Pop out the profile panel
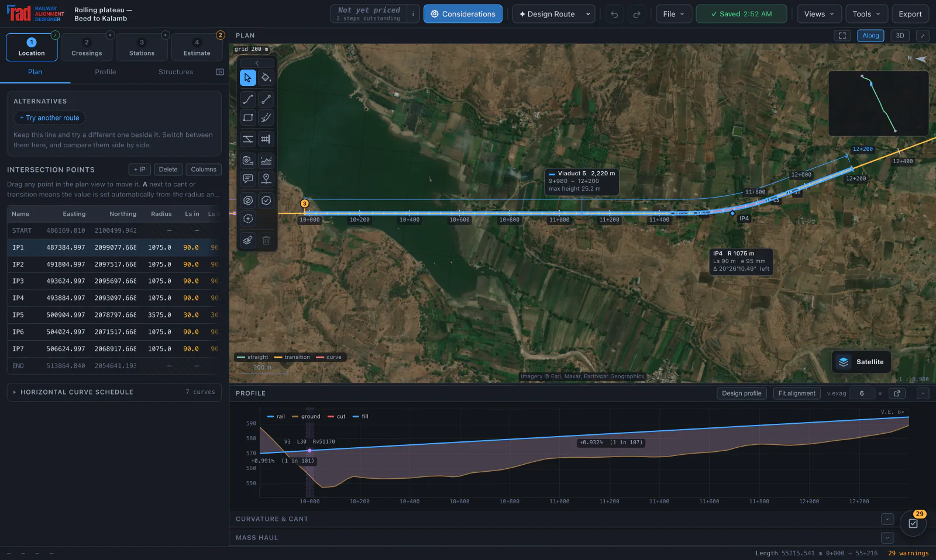The image size is (936, 560). (897, 393)
